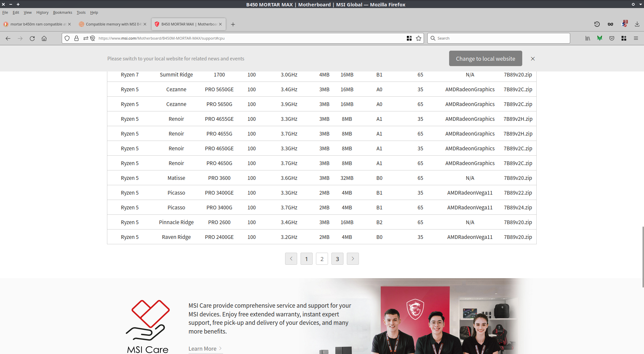
Task: Dismiss the local website notification banner
Action: pyautogui.click(x=533, y=59)
